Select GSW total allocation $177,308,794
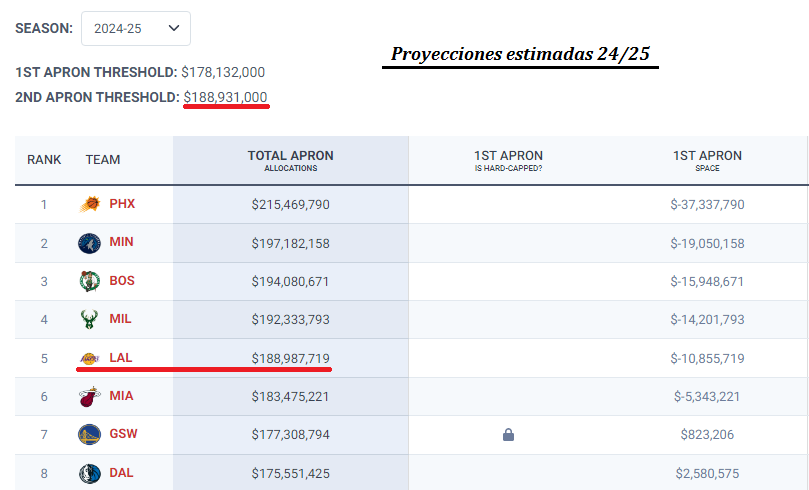 tap(290, 435)
